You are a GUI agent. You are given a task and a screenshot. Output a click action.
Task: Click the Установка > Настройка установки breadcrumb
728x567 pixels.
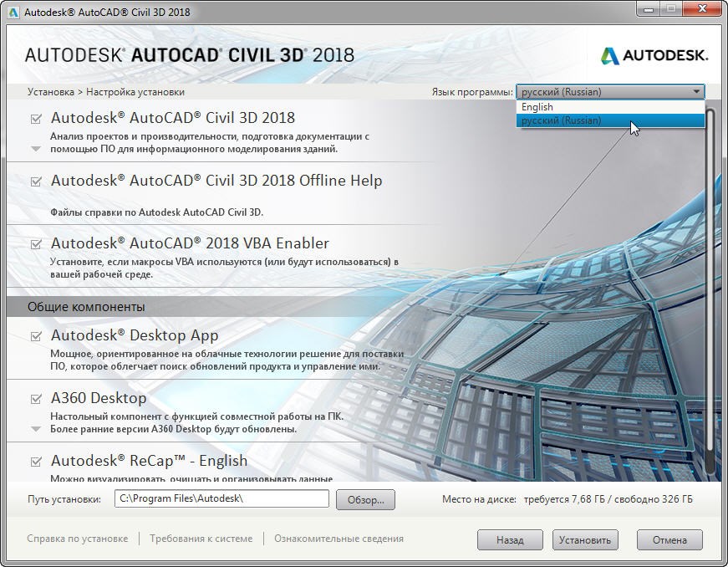[x=106, y=92]
